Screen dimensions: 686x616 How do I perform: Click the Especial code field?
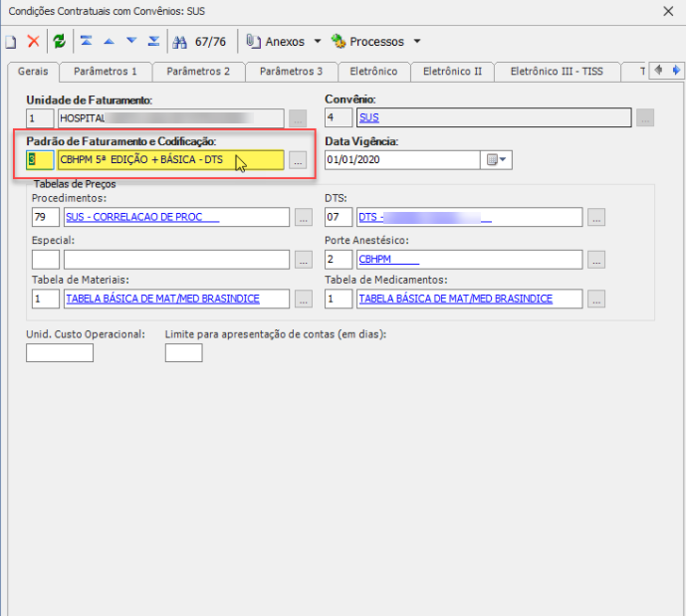pos(46,260)
